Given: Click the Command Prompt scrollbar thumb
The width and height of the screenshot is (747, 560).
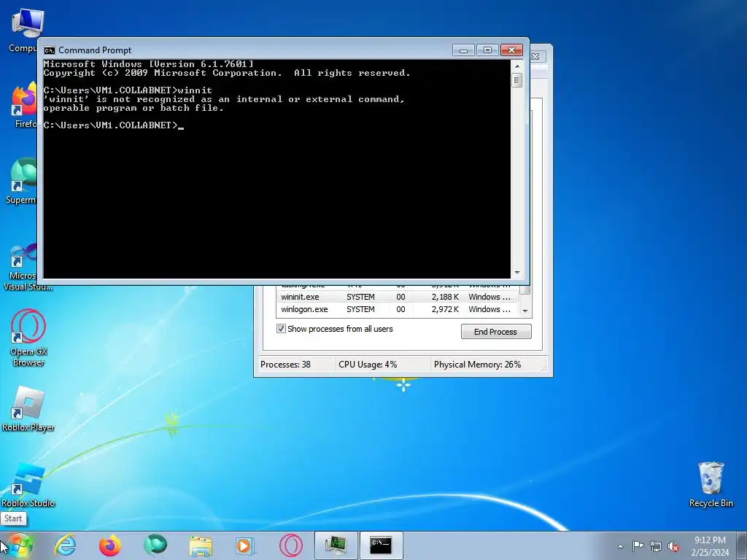Looking at the screenshot, I should tap(517, 80).
